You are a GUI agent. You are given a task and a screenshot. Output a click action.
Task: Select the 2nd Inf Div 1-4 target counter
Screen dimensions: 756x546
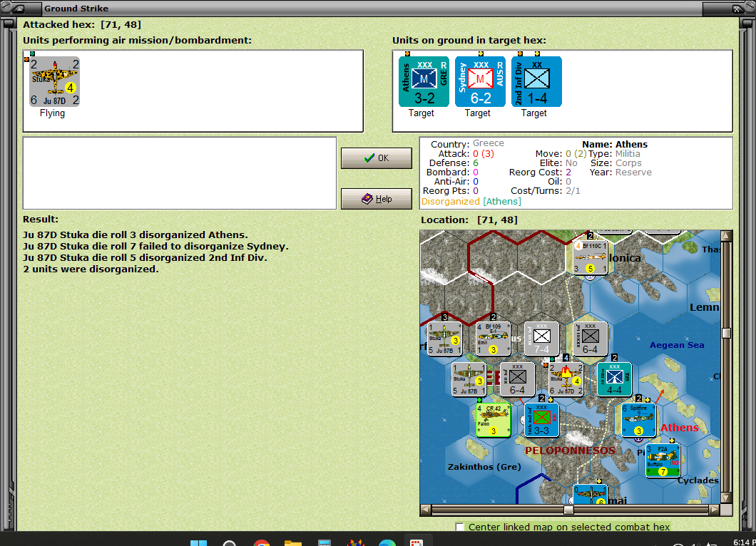pyautogui.click(x=535, y=81)
